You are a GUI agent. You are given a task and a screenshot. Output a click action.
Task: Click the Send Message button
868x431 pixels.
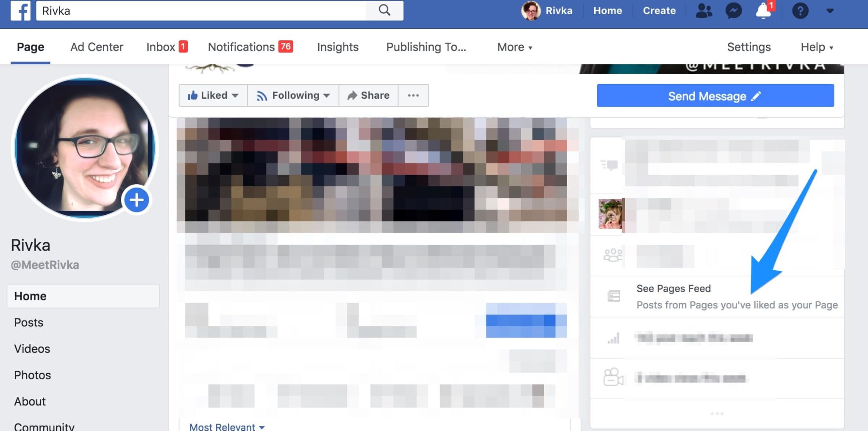tap(715, 96)
